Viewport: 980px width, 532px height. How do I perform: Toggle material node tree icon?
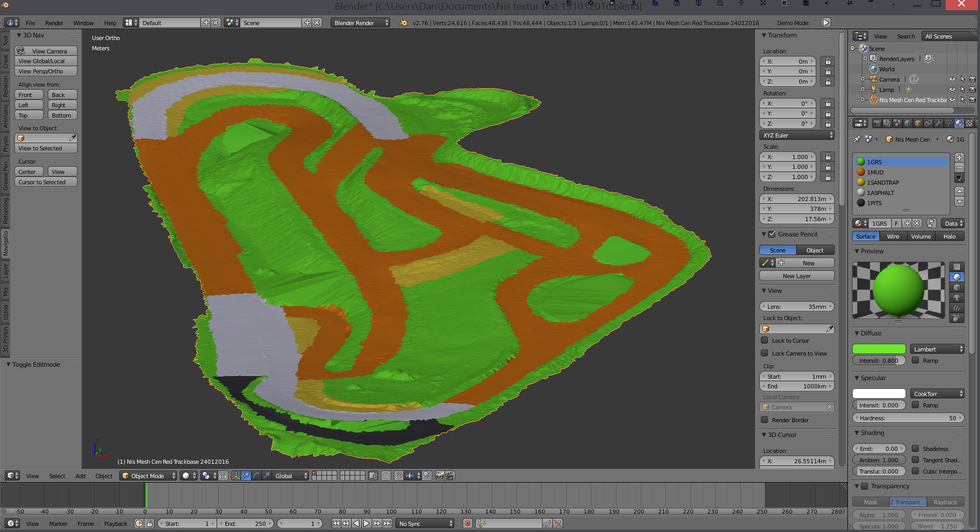pyautogui.click(x=932, y=223)
